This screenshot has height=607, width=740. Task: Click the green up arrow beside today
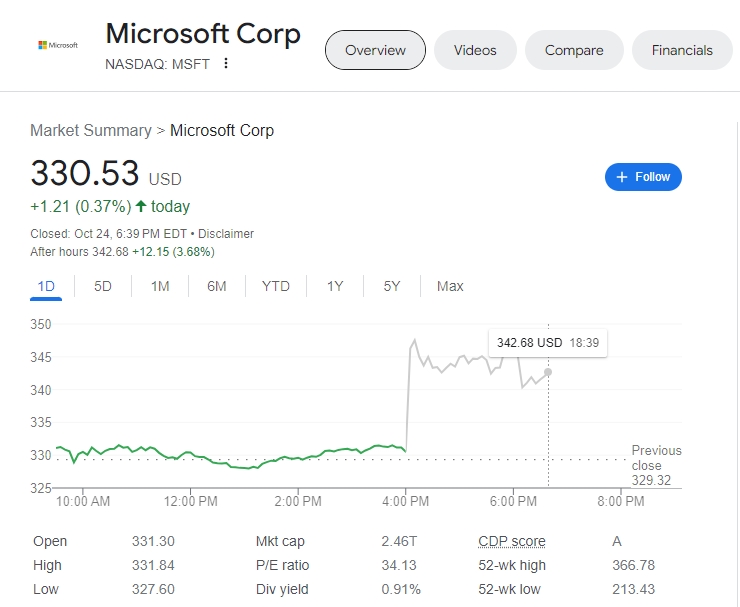[141, 207]
